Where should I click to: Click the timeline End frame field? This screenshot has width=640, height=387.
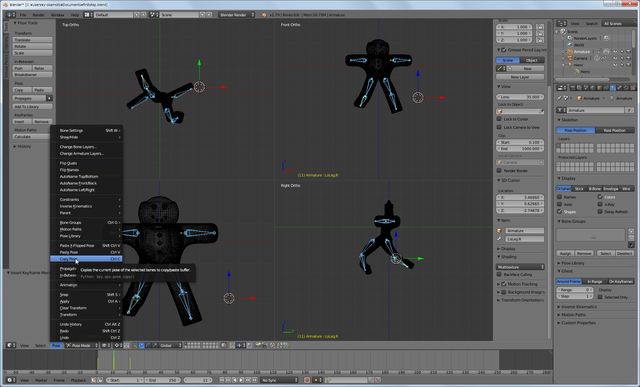pos(162,380)
